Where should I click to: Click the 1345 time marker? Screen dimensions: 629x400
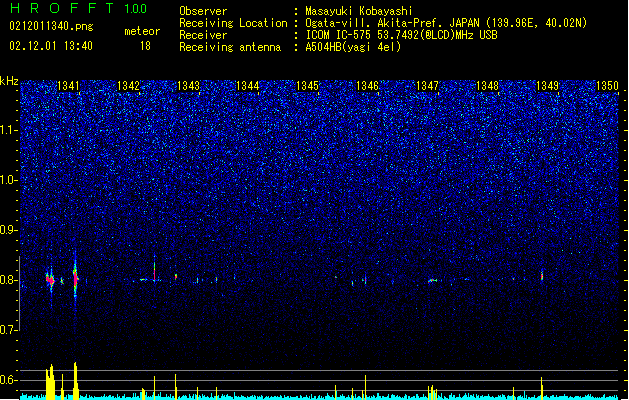click(x=307, y=86)
